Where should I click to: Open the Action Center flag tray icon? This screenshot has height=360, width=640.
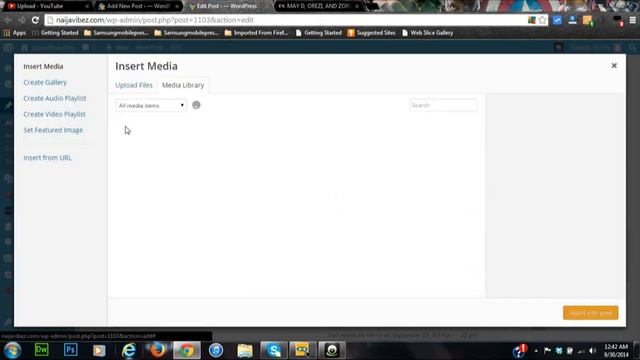(x=547, y=351)
